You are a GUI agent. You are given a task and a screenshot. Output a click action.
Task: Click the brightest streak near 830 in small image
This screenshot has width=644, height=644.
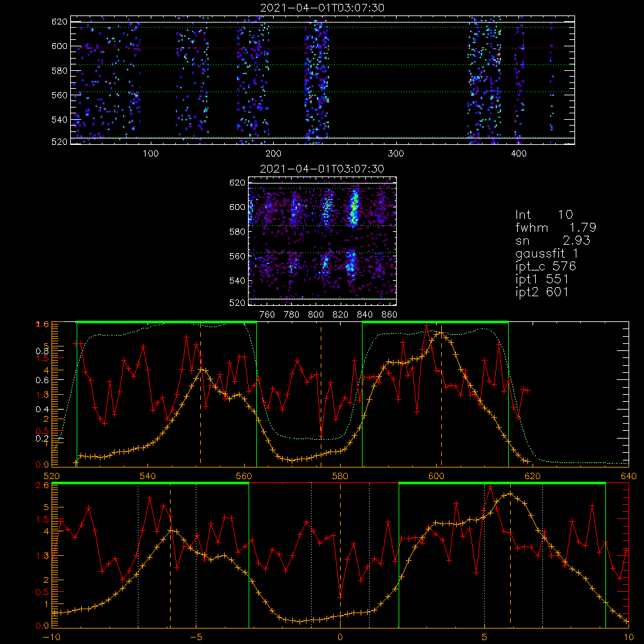click(x=354, y=207)
